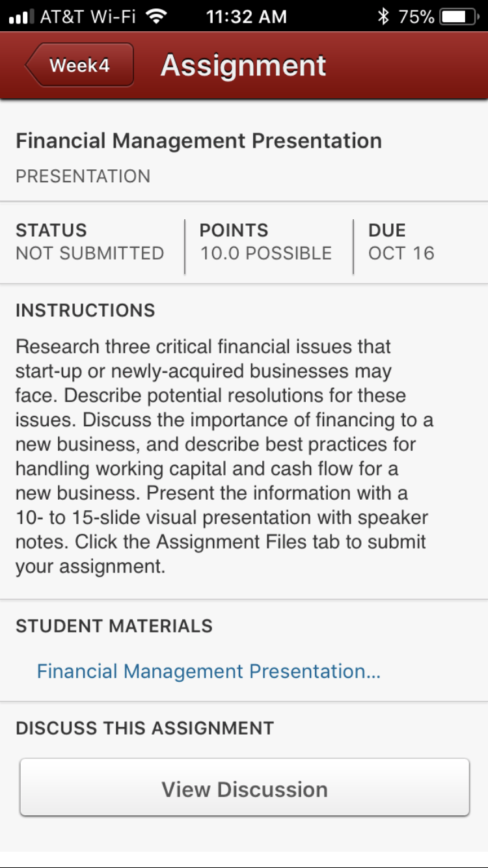The image size is (488, 868).
Task: Tap the Wi-Fi status icon
Action: (156, 16)
